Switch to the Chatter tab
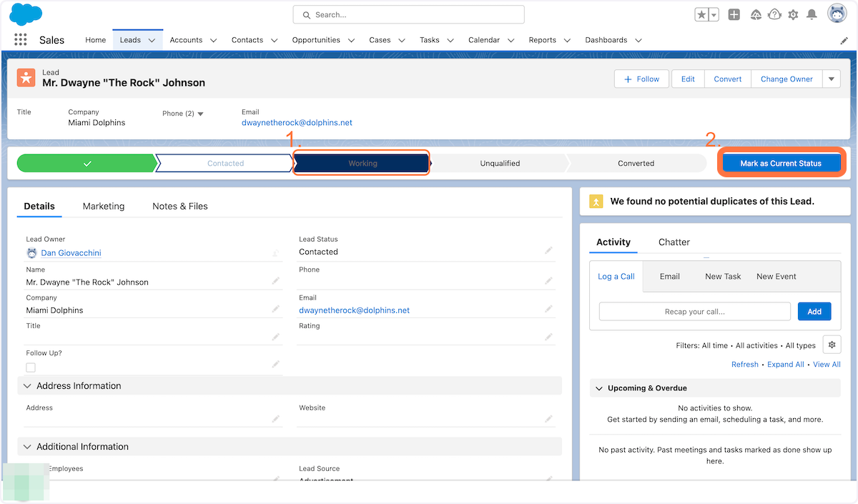The image size is (858, 504). [x=674, y=242]
